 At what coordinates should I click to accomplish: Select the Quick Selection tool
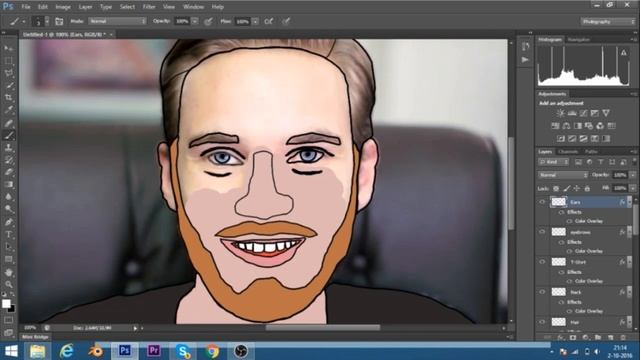click(8, 86)
